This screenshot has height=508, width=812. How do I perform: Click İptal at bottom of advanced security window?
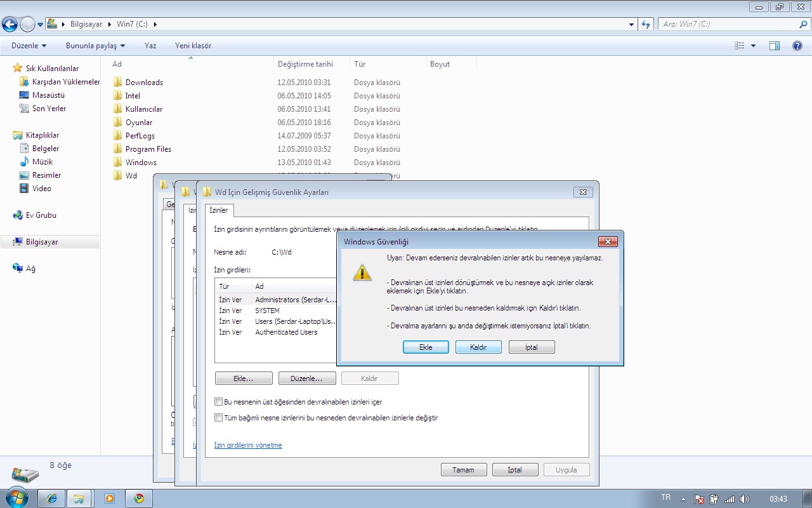tap(515, 470)
